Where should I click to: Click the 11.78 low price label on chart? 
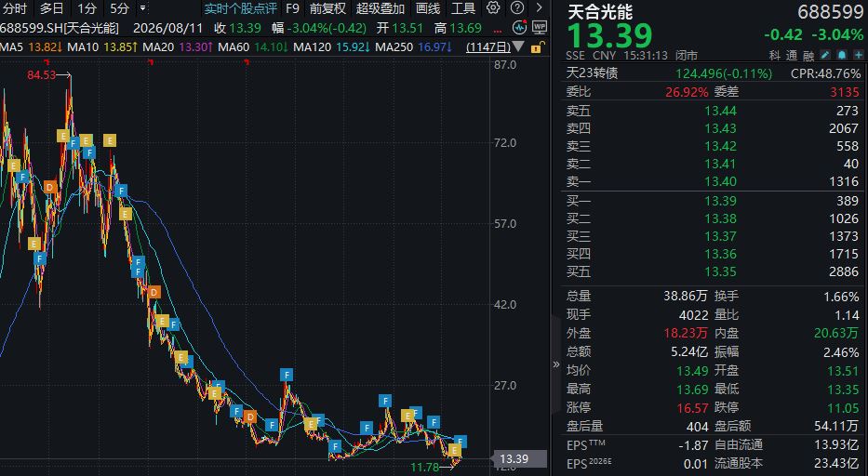(x=424, y=468)
